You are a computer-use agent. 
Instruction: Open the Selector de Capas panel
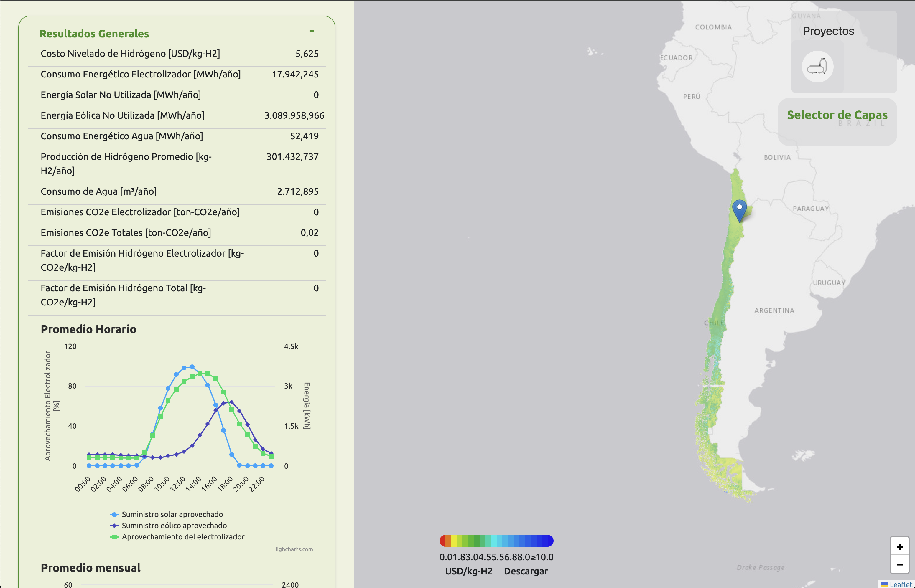coord(837,115)
